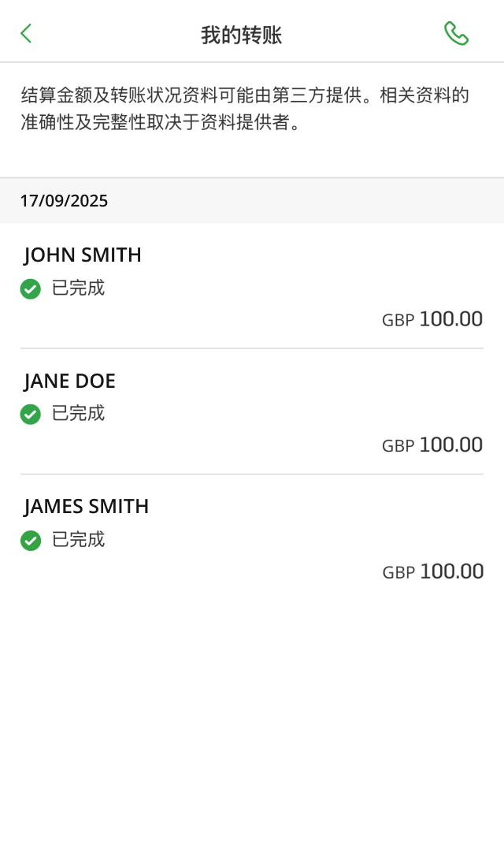Click the third-party disclaimer text paragraph
Viewport: 504px width, 867px height.
click(x=245, y=110)
